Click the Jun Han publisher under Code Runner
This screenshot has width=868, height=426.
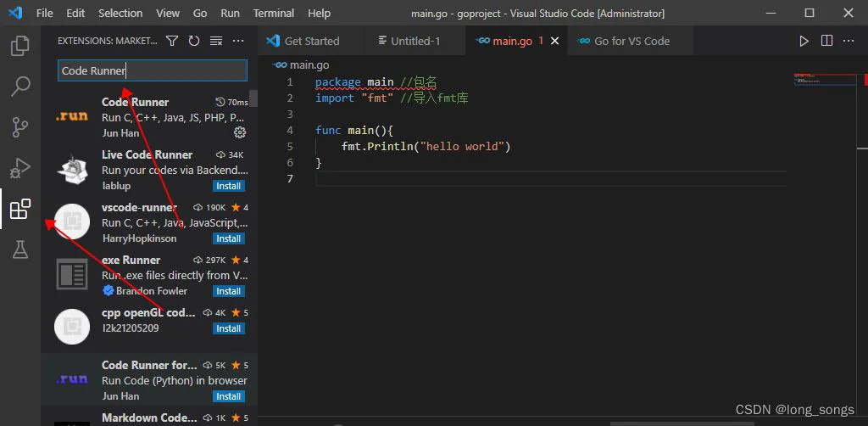coord(120,133)
